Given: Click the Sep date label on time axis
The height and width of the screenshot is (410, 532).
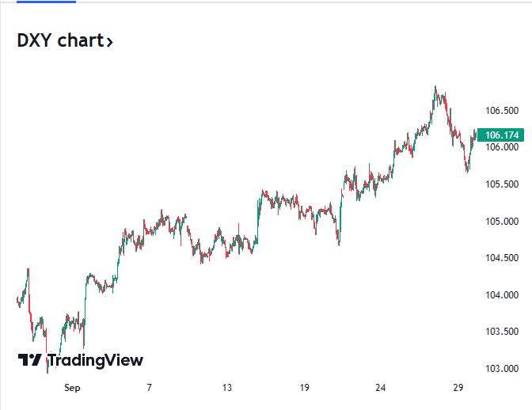Looking at the screenshot, I should pos(72,388).
